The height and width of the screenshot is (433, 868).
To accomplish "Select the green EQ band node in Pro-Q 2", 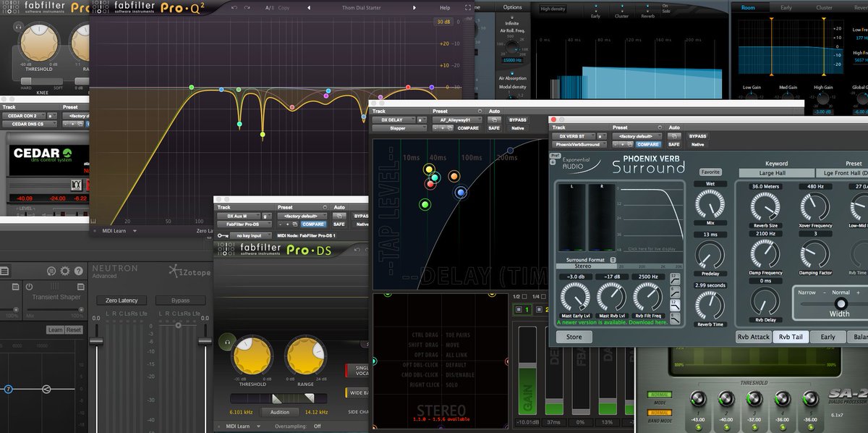I will coord(192,88).
